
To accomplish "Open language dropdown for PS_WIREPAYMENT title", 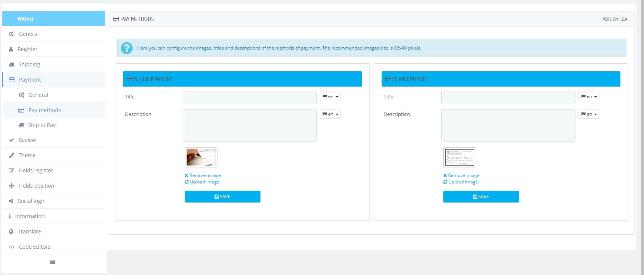I will [x=589, y=96].
